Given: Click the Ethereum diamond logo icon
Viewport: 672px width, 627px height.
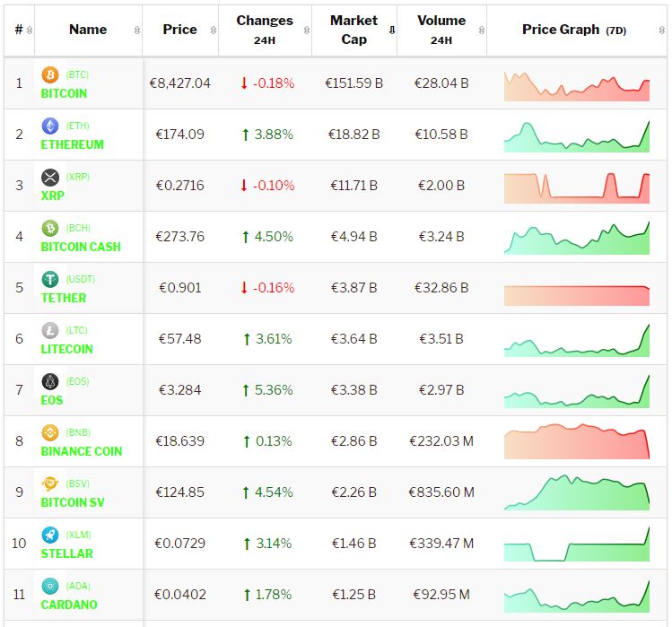Looking at the screenshot, I should pyautogui.click(x=50, y=126).
